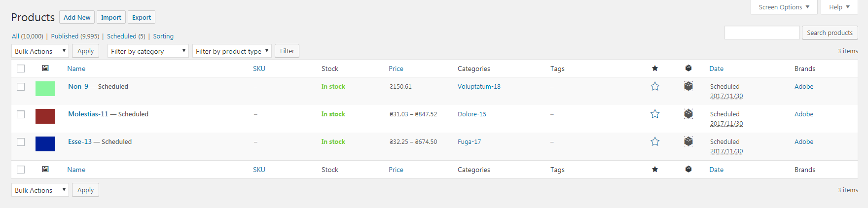Open Filter by product type dropdown
The height and width of the screenshot is (208, 868).
click(x=232, y=51)
